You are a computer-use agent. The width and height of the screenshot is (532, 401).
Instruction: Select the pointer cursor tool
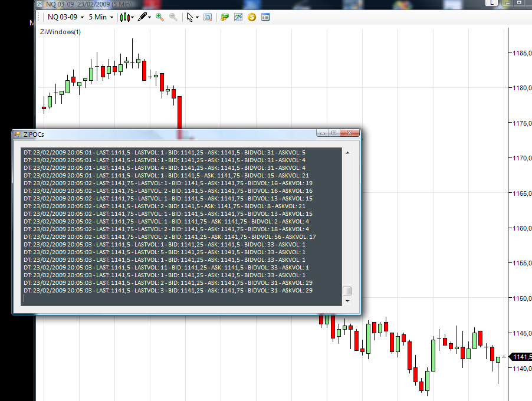(x=190, y=17)
